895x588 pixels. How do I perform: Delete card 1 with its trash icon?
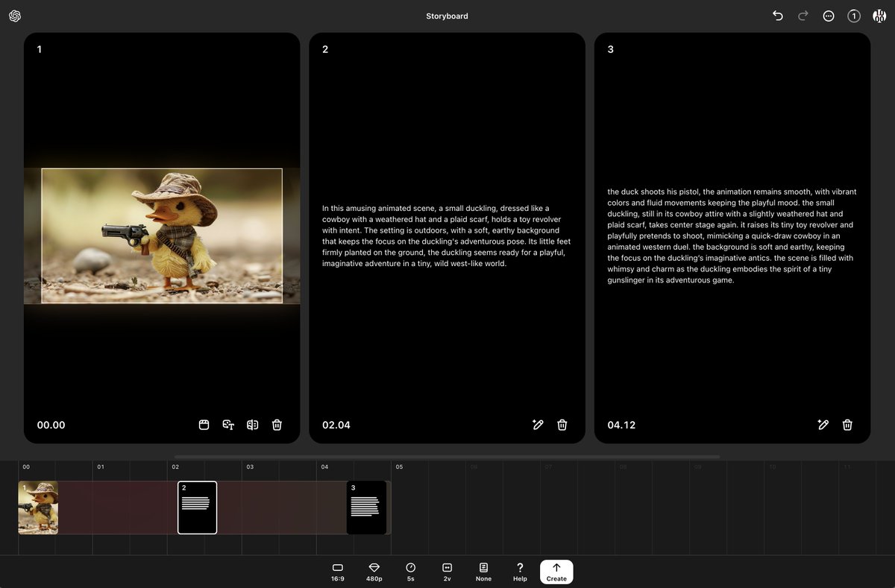pos(277,425)
